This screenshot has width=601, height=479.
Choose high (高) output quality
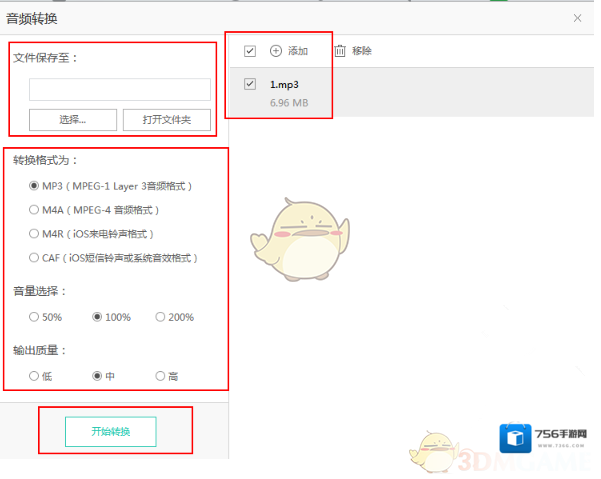pos(160,376)
